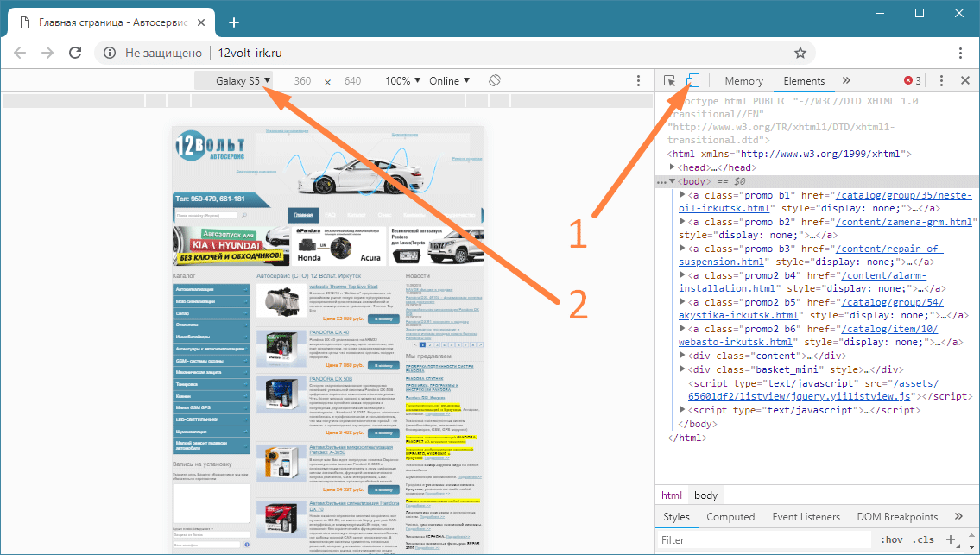Open the 100% zoom level dropdown

pos(402,80)
